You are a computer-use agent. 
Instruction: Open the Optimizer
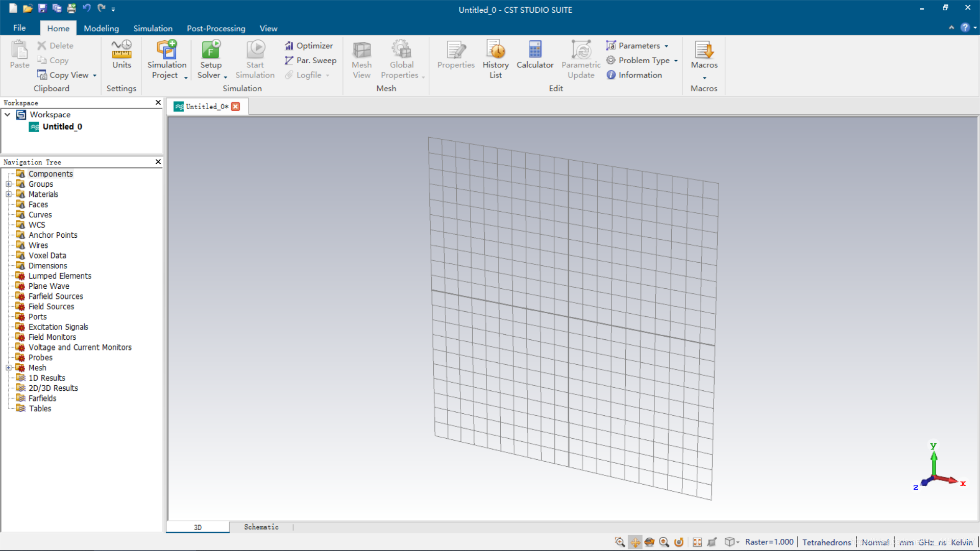(308, 45)
